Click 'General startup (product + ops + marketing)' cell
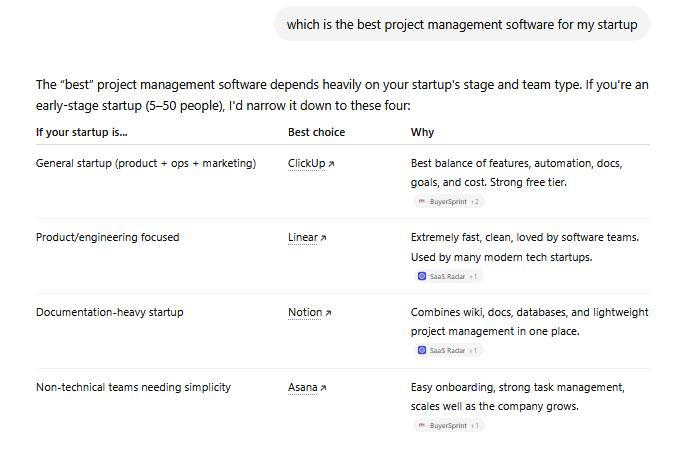The height and width of the screenshot is (455, 677). pyautogui.click(x=146, y=164)
